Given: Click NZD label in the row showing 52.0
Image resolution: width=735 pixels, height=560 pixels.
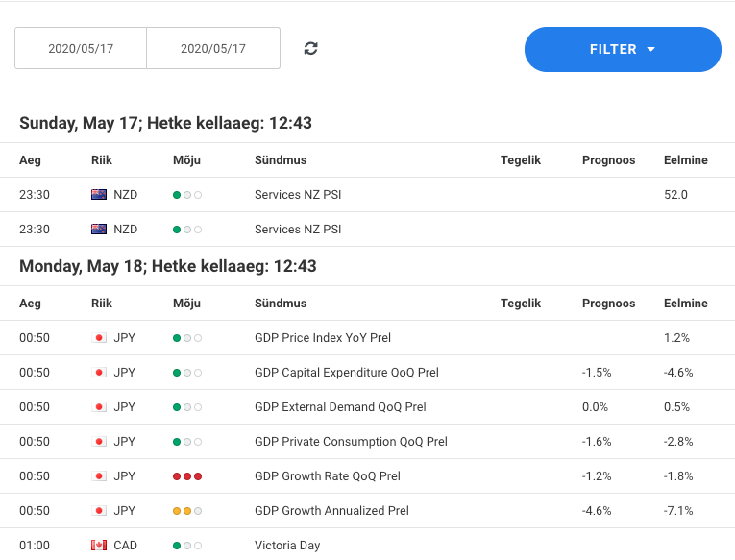Looking at the screenshot, I should point(125,194).
